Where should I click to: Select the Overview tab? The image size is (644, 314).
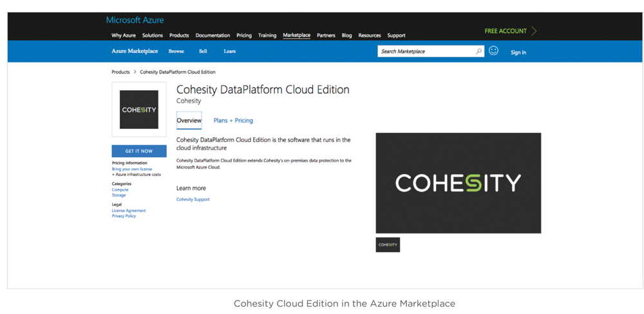tap(189, 121)
